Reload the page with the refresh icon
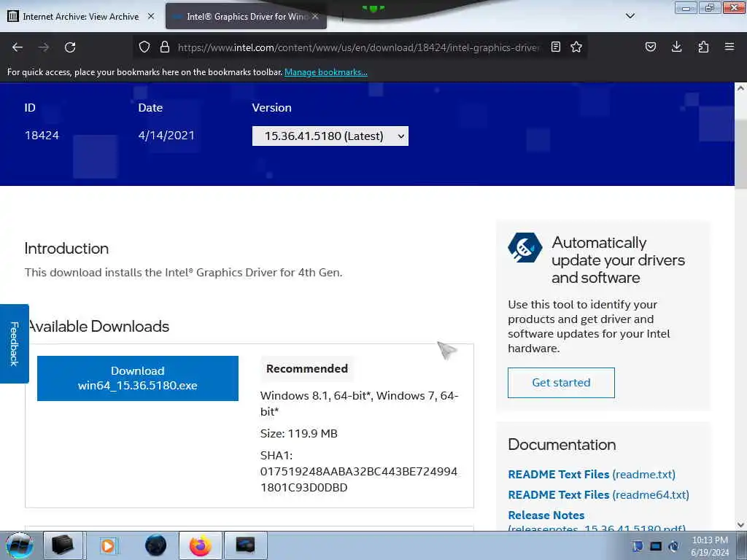 click(x=70, y=47)
